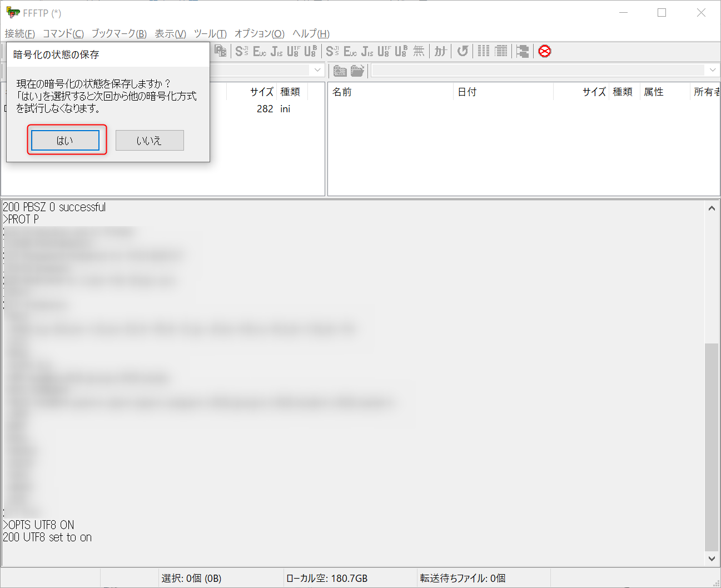Click the はい button in the dialog

65,141
